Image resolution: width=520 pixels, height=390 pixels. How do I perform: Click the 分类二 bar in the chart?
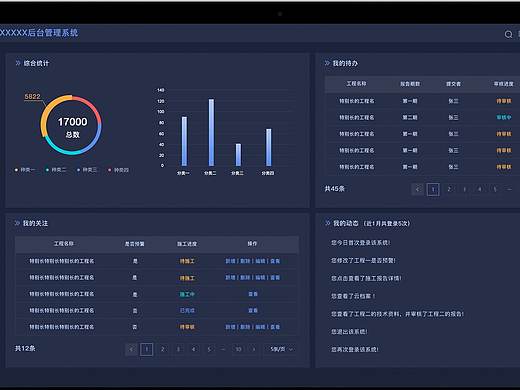[x=211, y=132]
